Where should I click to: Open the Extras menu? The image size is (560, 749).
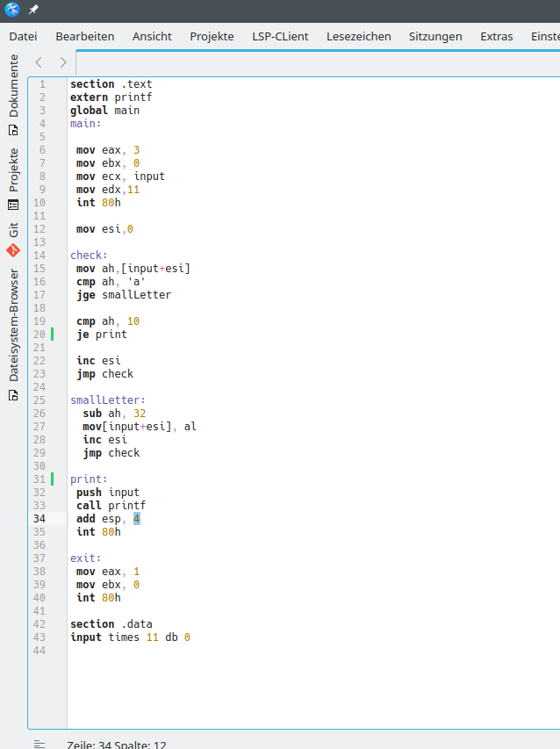pyautogui.click(x=497, y=36)
